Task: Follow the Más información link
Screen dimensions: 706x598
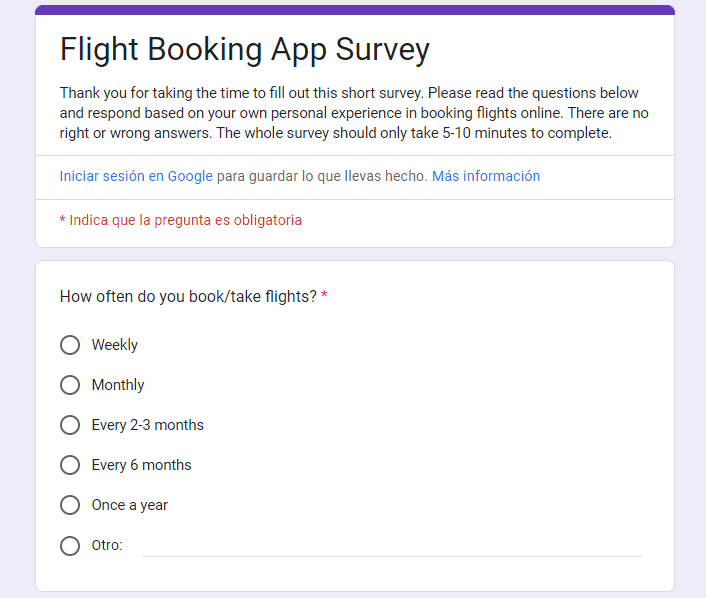Action: coord(486,176)
